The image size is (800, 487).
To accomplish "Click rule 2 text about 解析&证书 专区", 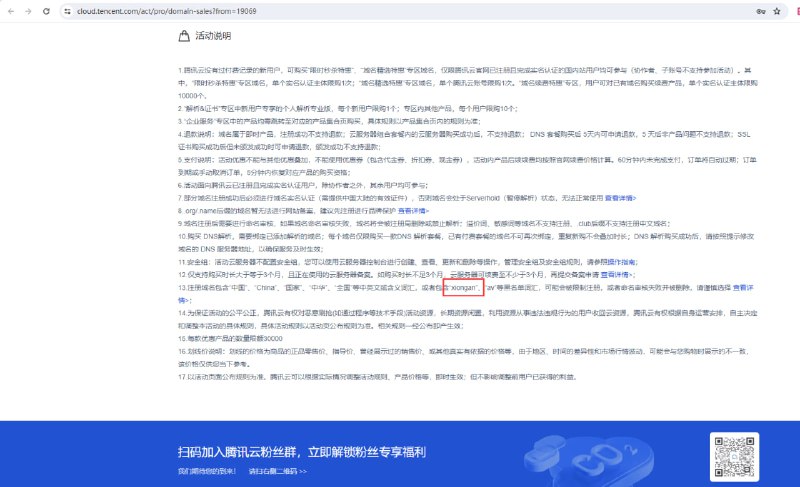I will [348, 109].
